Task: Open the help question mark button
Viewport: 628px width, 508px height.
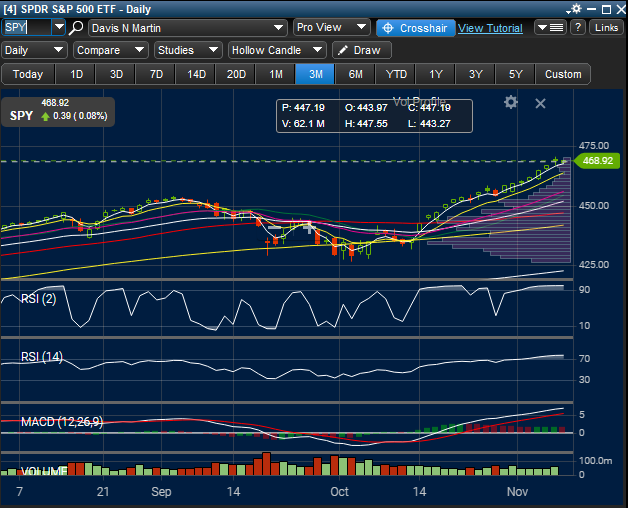Action: [x=578, y=28]
